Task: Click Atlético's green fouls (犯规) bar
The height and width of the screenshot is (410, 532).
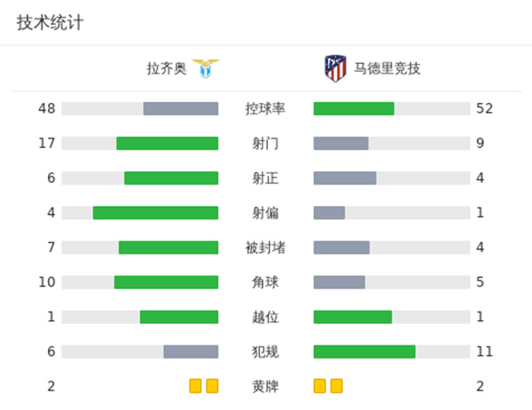Action: tap(364, 351)
